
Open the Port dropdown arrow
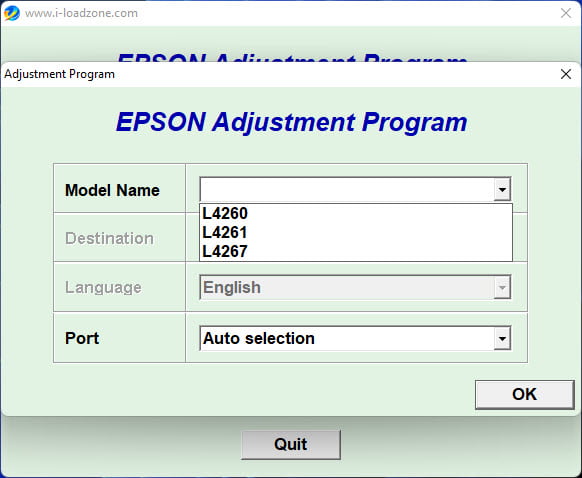click(x=502, y=338)
